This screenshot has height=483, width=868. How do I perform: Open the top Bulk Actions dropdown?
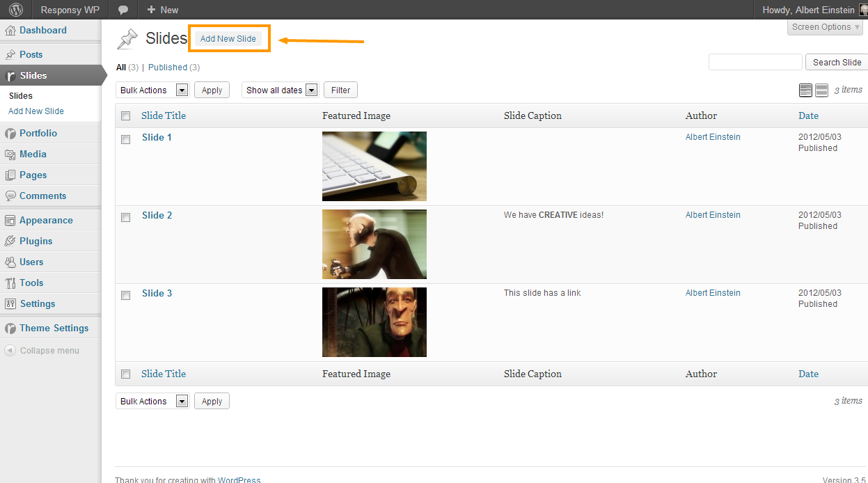152,90
